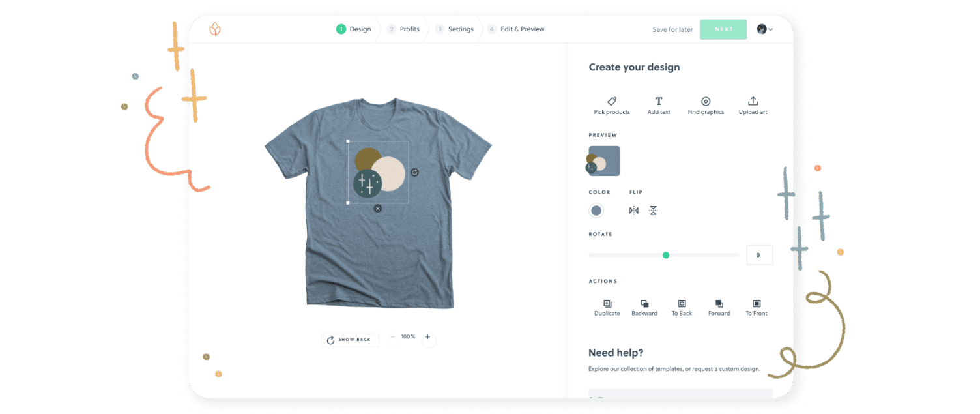
Task: Select the Add text tool
Action: coord(659,102)
